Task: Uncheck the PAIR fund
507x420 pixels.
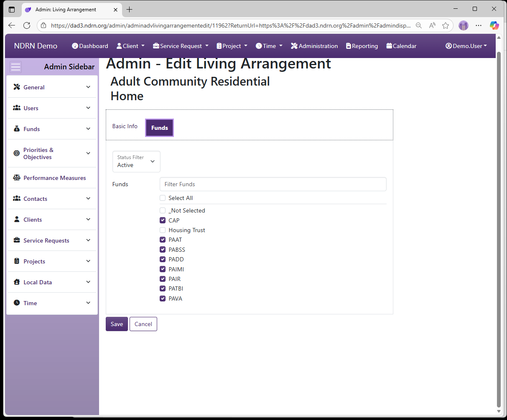Action: [x=163, y=279]
